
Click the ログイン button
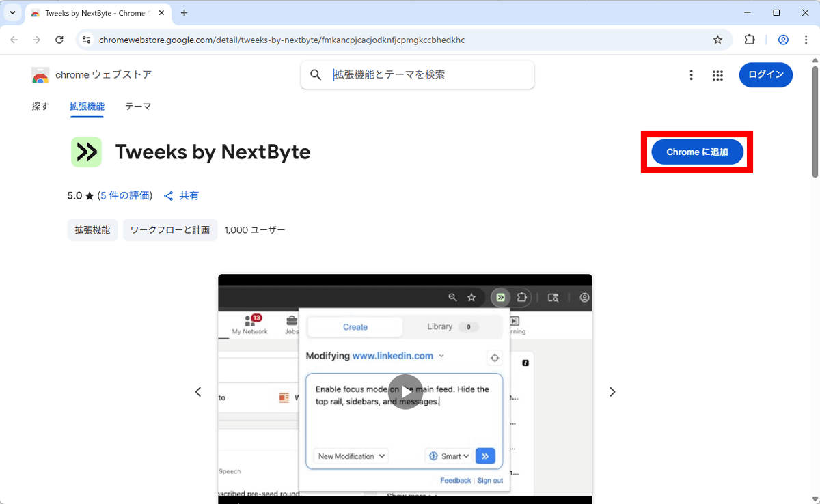pos(765,75)
